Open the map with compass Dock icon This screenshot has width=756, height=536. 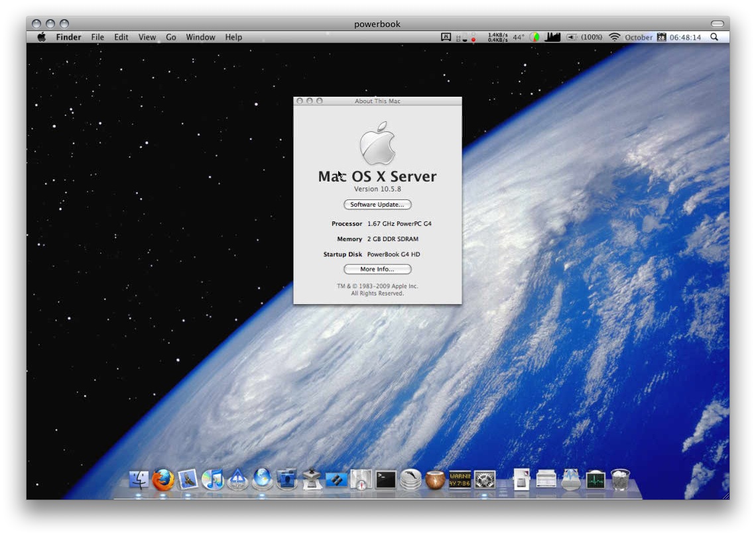point(361,480)
